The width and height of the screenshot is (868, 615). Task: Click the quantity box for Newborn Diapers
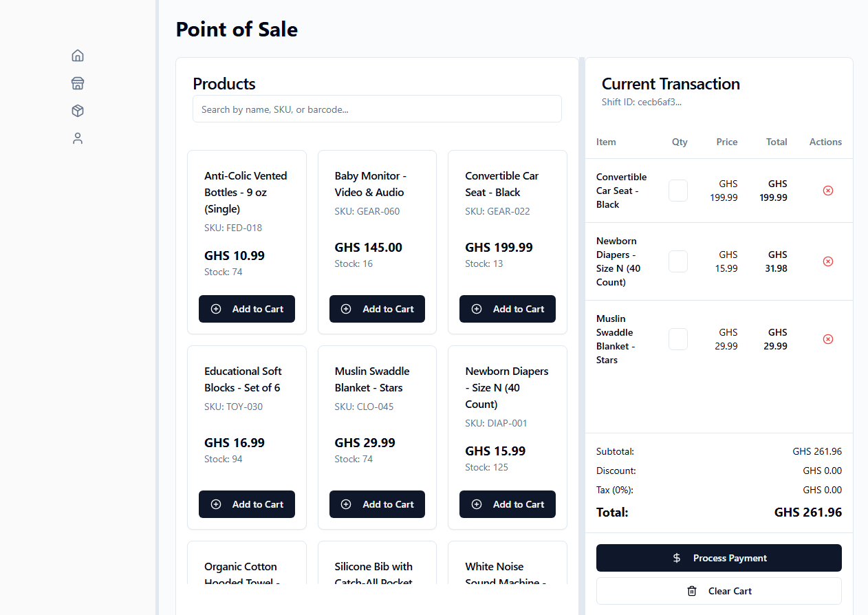tap(678, 261)
